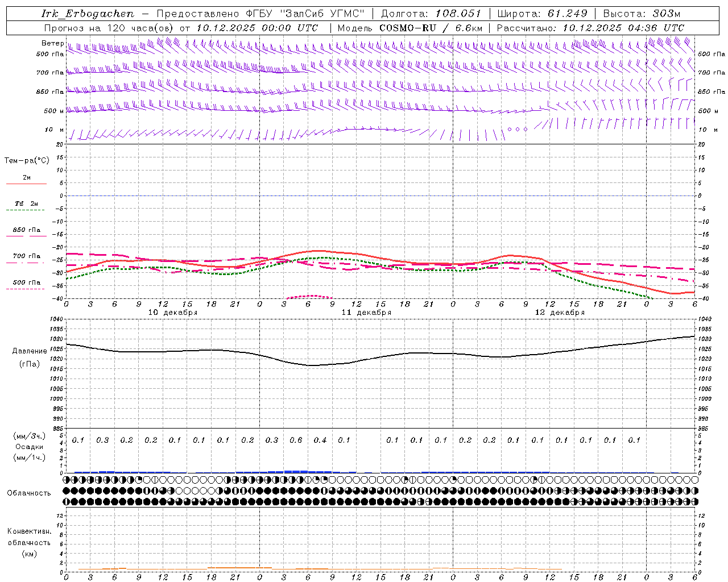Click the "Ветер" wind section label
728x582 pixels.
(52, 43)
